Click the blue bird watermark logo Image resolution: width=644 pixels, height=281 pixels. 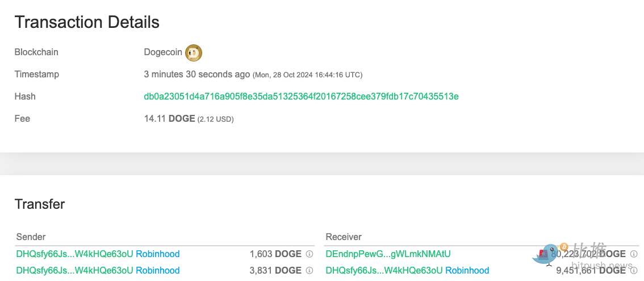546,255
